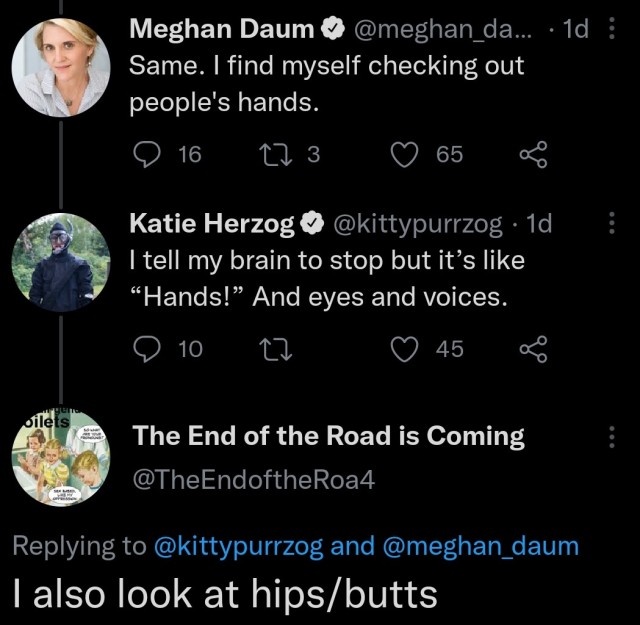Viewport: 640px width, 625px height.
Task: Click the @TheEndoftheRoa4 handle
Action: 254,478
